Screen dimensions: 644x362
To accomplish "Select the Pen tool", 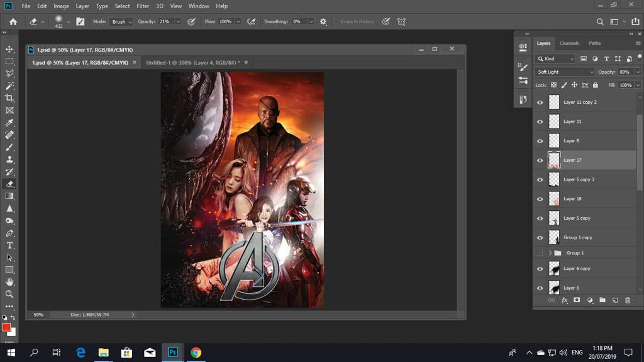I will pyautogui.click(x=9, y=233).
